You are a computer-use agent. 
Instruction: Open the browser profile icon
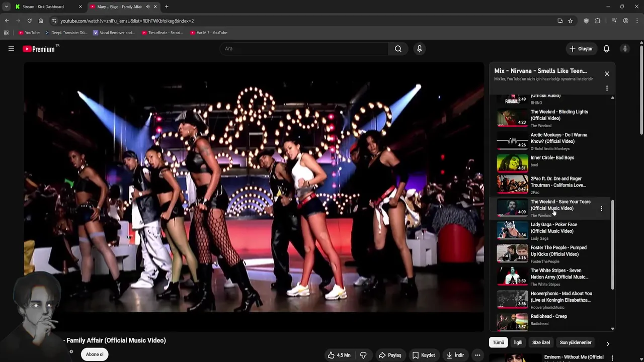pyautogui.click(x=625, y=21)
